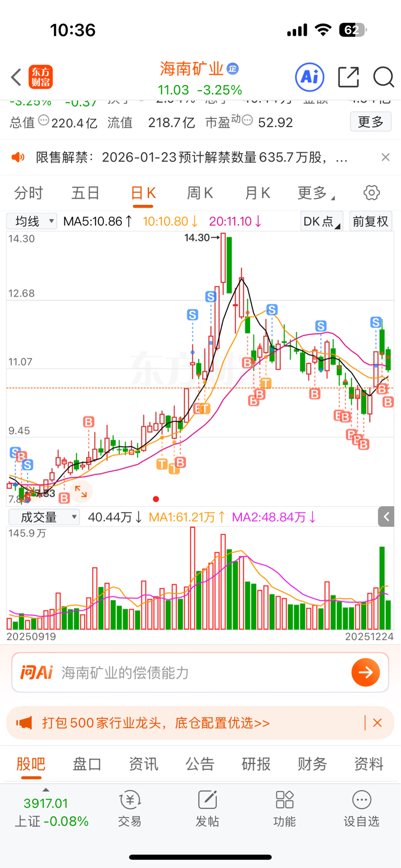Open 打包500家行业龙头 promo link

[x=156, y=723]
